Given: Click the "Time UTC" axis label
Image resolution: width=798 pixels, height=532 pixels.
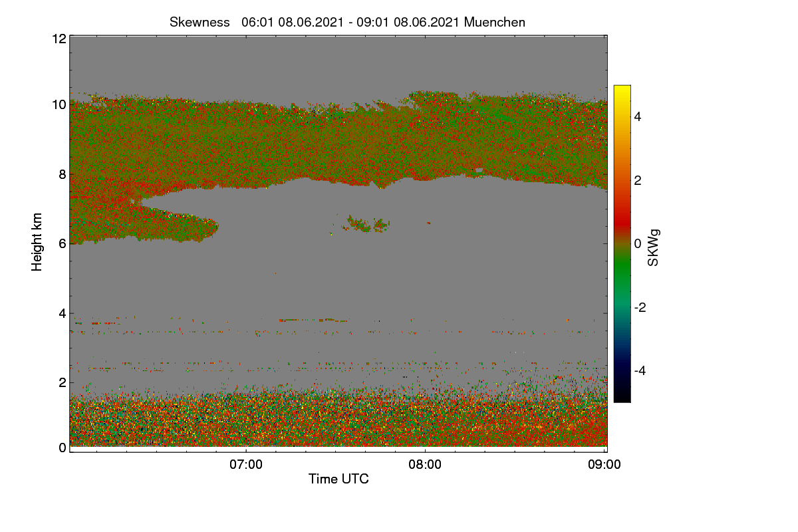Looking at the screenshot, I should tap(338, 479).
